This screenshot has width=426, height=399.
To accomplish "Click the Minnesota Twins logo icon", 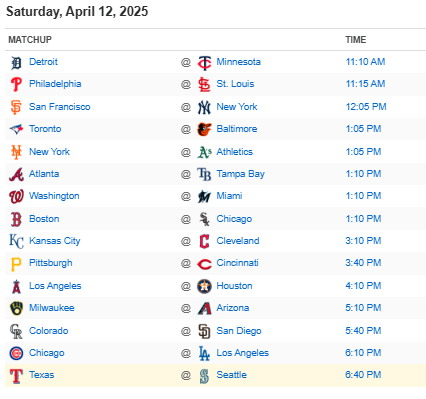I will (204, 63).
